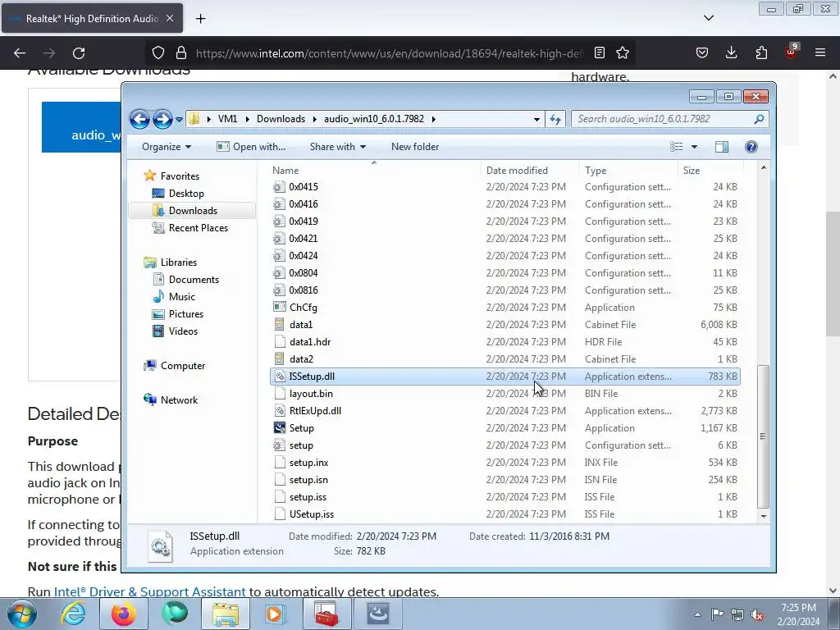Image resolution: width=840 pixels, height=630 pixels.
Task: Click the muted volume tray icon
Action: [757, 614]
